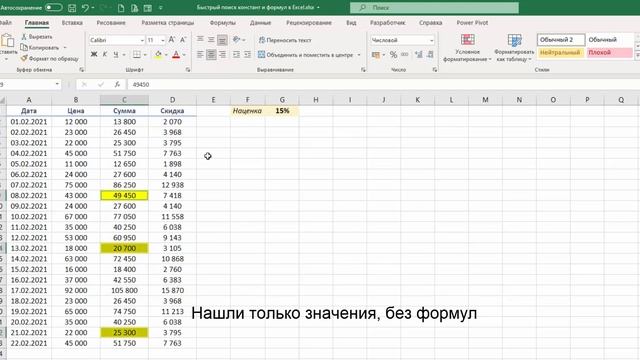Apply the Обычный 2 cell style
Screen dimensions: 640x360
click(x=561, y=40)
